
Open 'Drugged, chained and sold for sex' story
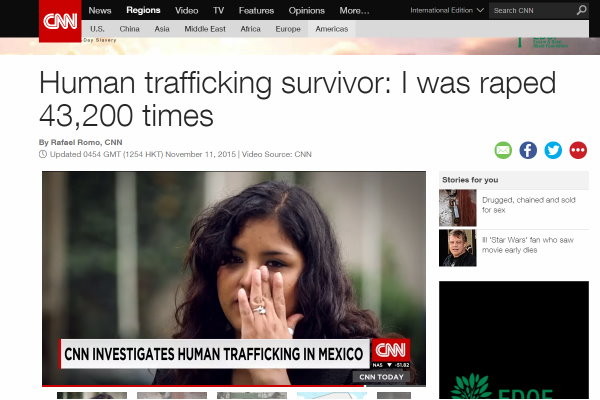tap(528, 205)
